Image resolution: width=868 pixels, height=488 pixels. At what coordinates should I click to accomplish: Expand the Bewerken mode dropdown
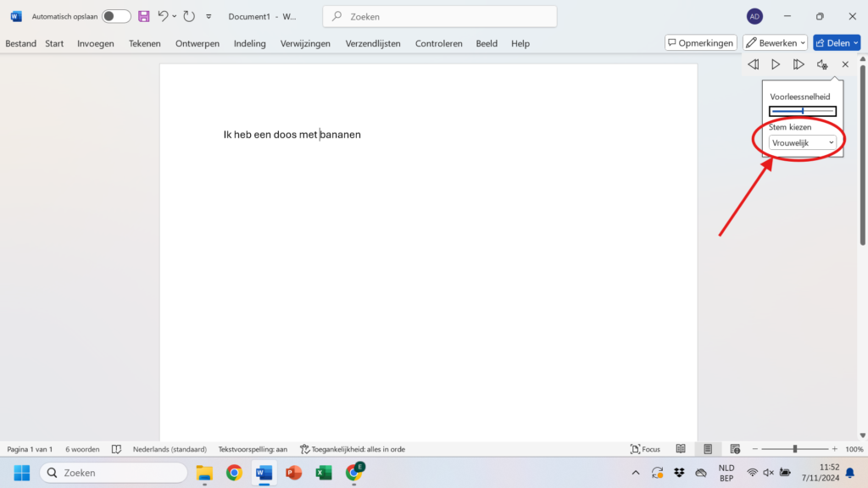click(x=775, y=43)
